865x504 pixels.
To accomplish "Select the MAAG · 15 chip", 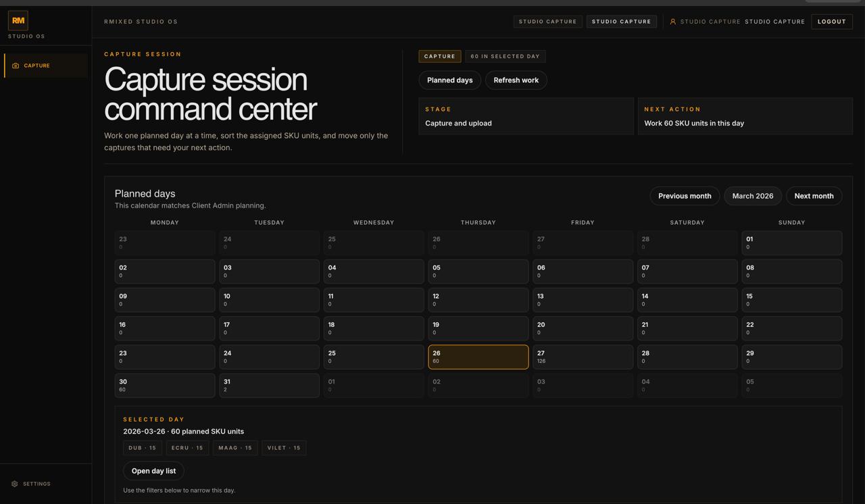I will pyautogui.click(x=234, y=447).
